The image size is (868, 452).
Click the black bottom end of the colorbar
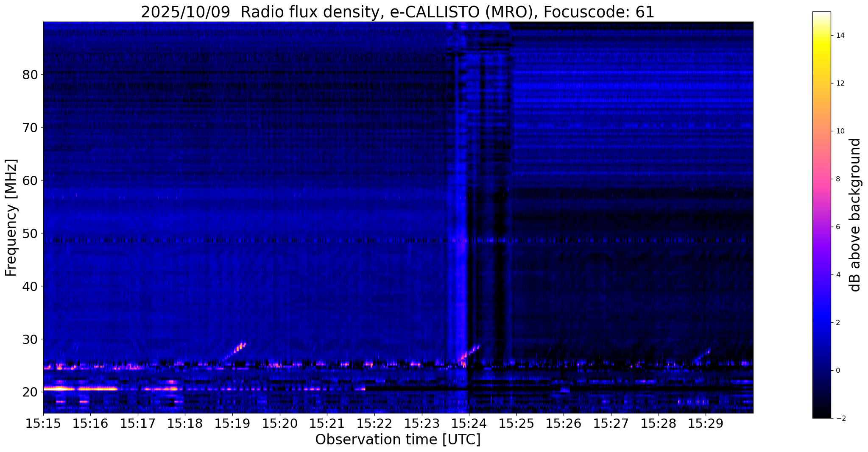coord(821,414)
